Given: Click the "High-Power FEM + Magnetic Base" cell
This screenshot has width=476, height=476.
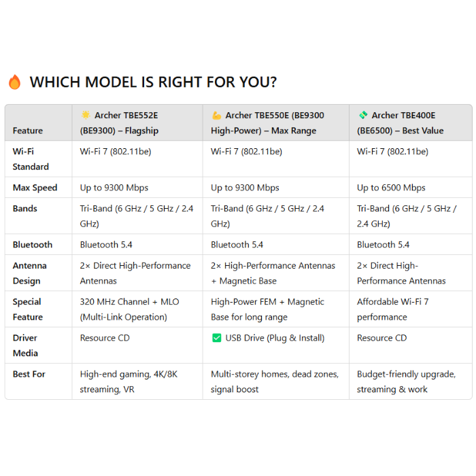Looking at the screenshot, I should 267,309.
